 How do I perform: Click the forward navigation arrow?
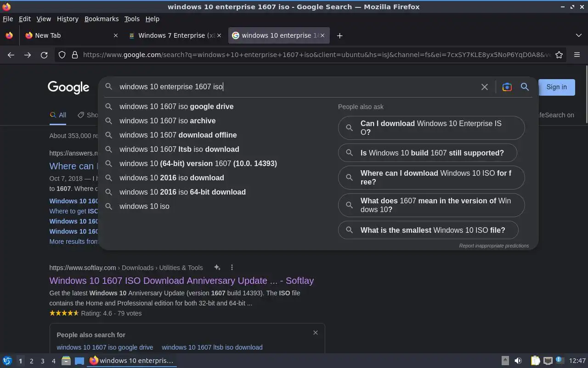pos(28,55)
